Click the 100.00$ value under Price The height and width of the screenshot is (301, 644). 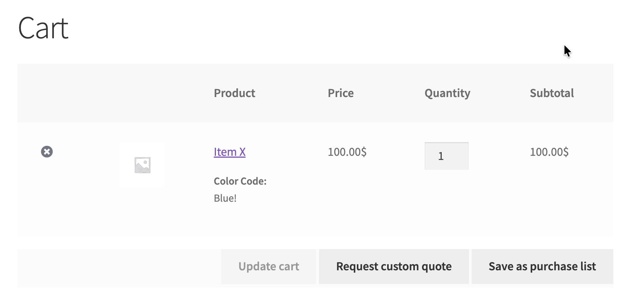click(347, 152)
